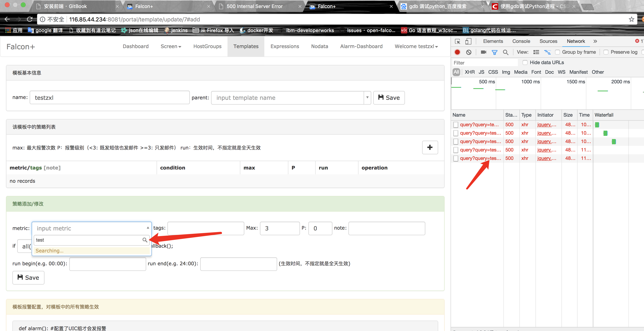
Task: Go to HostGroups in the navigation bar
Action: 207,46
